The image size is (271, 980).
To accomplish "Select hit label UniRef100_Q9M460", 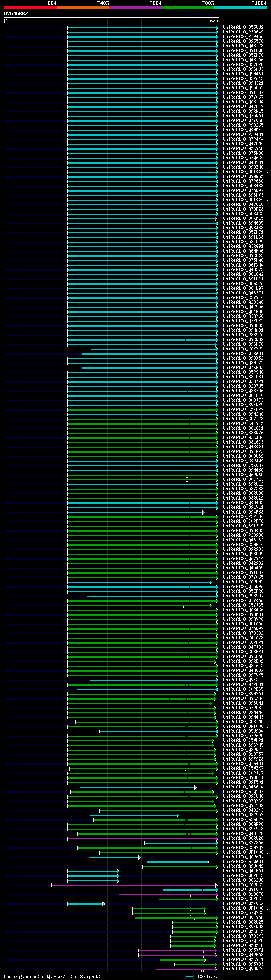I will [243, 470].
